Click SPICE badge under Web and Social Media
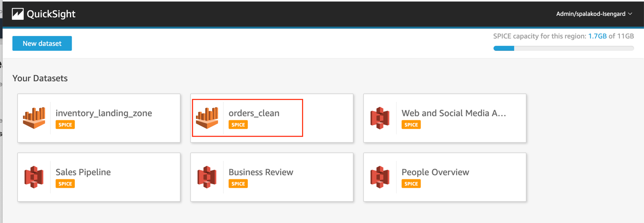 tap(411, 125)
